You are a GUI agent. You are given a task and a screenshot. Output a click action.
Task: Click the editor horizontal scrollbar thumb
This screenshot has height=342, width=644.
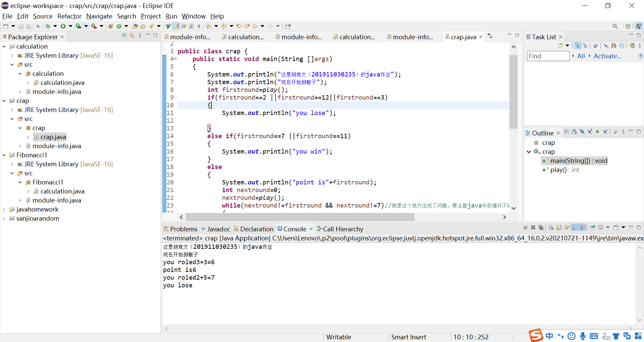(300, 217)
